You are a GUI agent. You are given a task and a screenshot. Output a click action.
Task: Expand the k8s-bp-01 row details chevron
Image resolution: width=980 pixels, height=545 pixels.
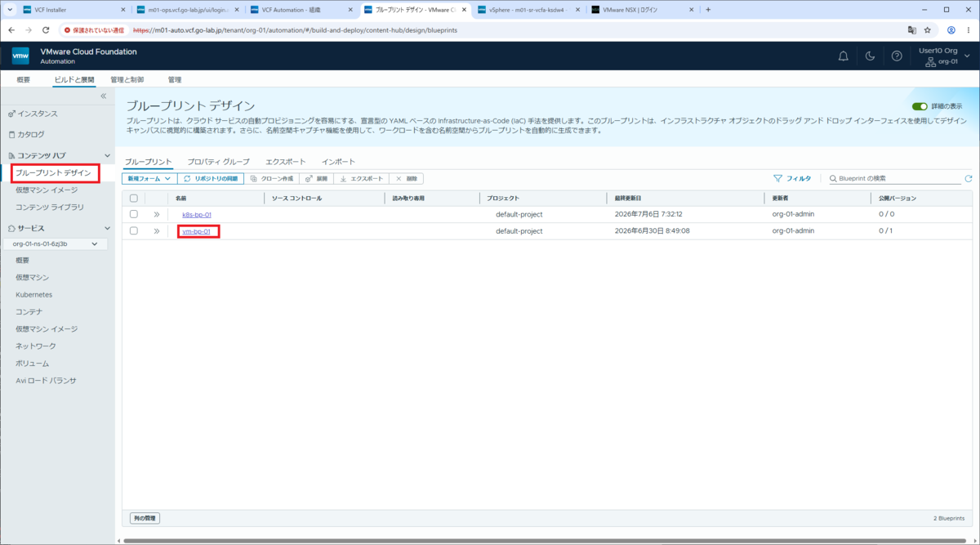pos(156,214)
